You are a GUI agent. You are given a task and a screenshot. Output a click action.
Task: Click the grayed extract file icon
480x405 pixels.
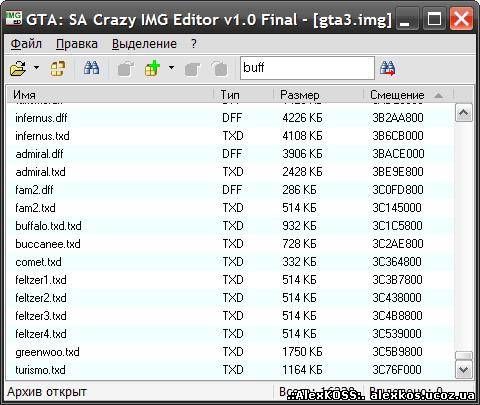pos(126,69)
